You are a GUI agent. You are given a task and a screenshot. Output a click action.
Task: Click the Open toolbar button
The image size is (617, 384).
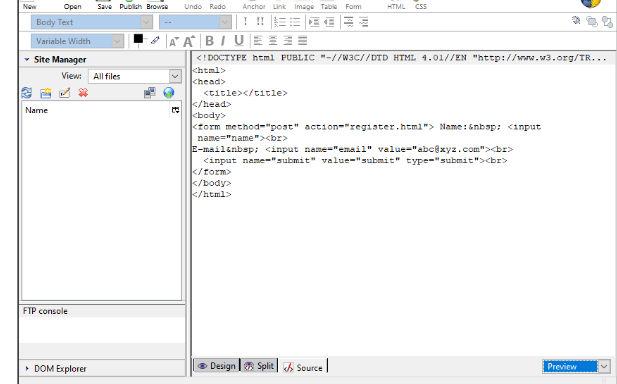(x=72, y=6)
